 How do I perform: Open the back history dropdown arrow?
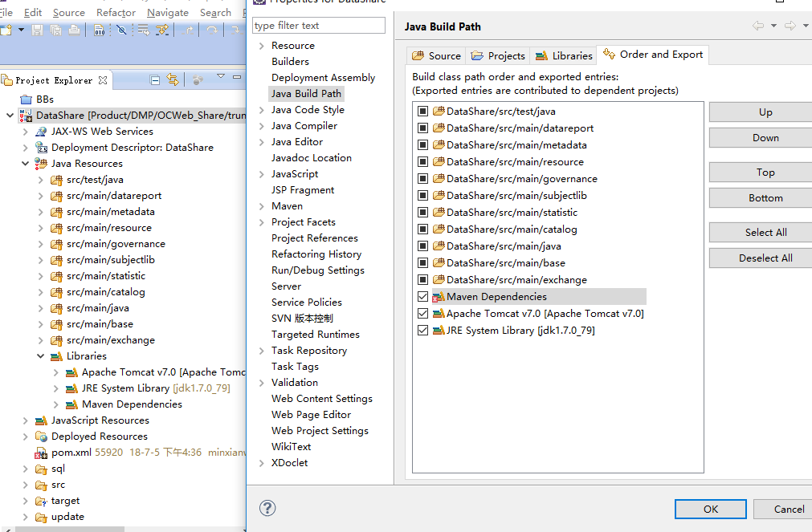[x=773, y=26]
